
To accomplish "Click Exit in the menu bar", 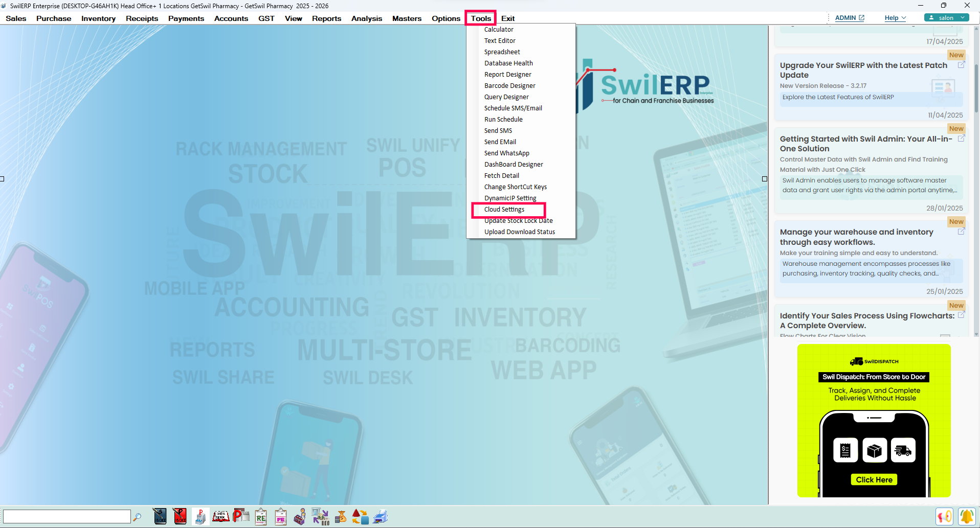I will tap(508, 18).
